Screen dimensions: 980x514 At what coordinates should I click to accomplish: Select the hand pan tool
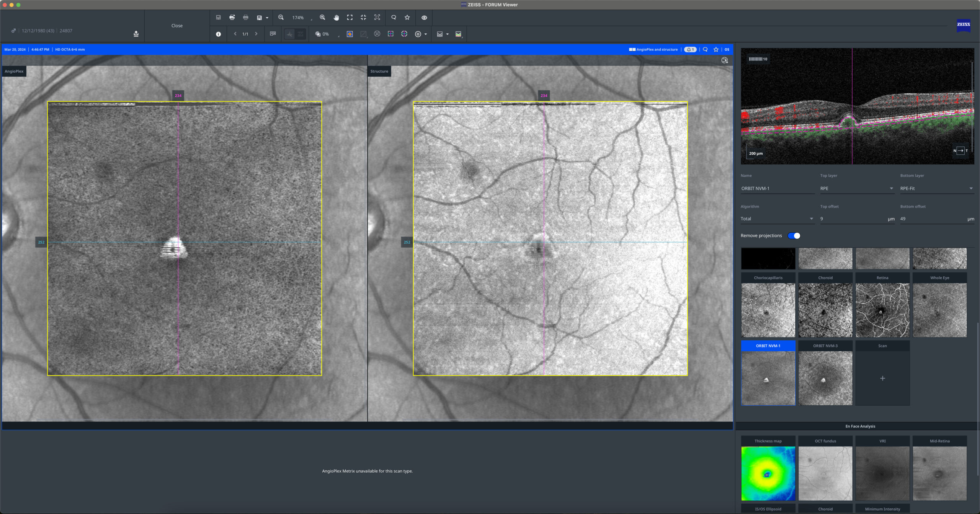click(336, 18)
